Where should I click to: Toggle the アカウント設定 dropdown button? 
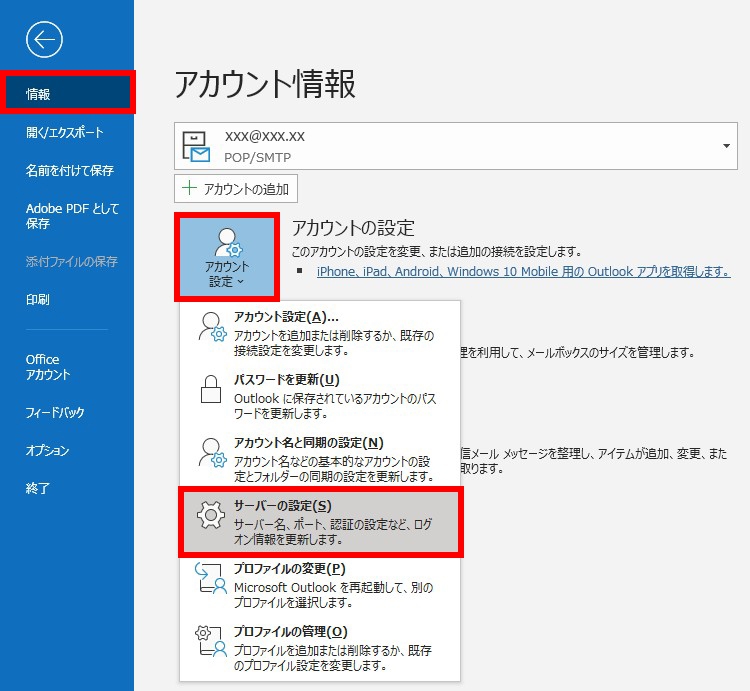pos(227,257)
